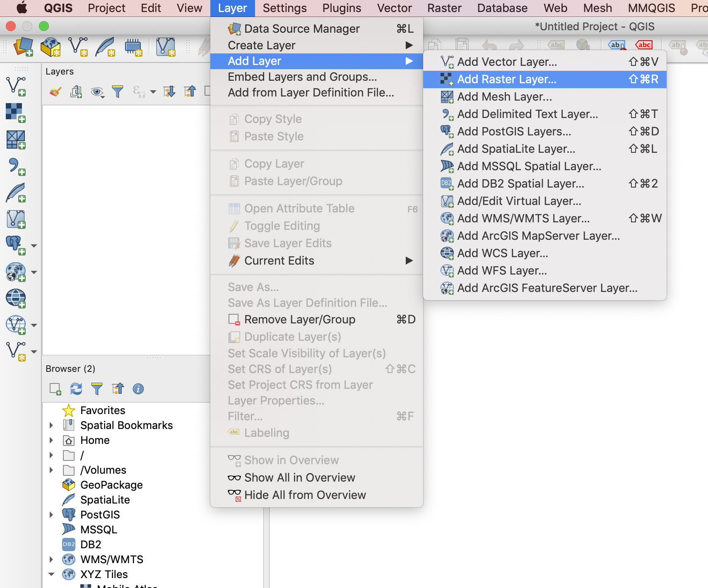Choose Add Vector Layer from the submenu
This screenshot has width=708, height=588.
(507, 62)
